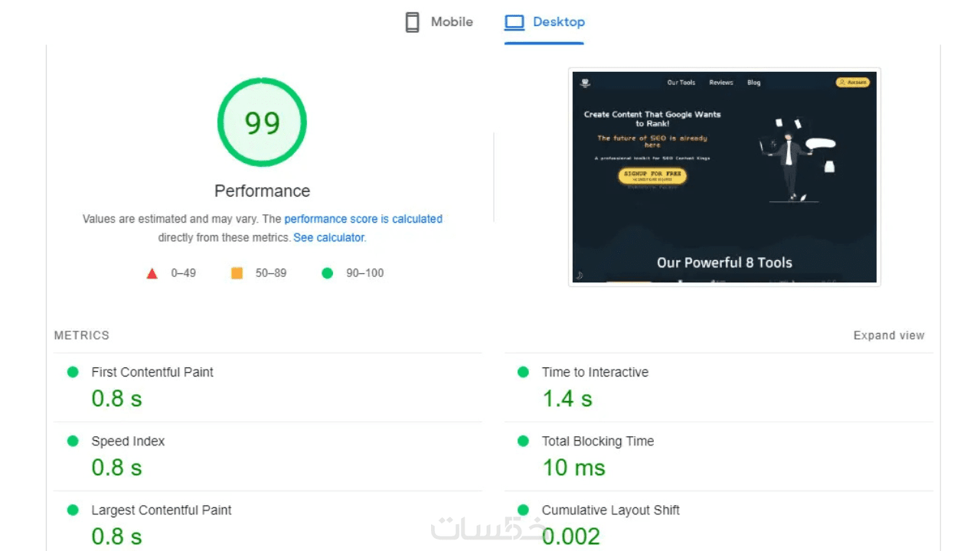Open the performance score is calculated link
Screen dimensions: 980x551
363,219
